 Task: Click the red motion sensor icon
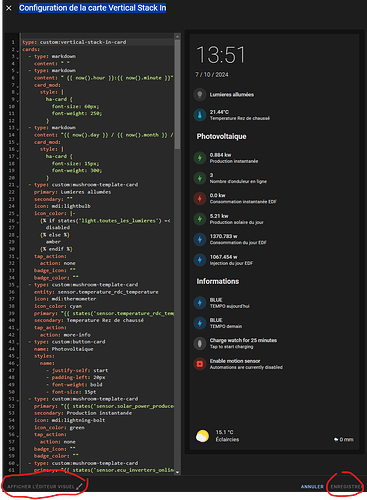click(200, 364)
